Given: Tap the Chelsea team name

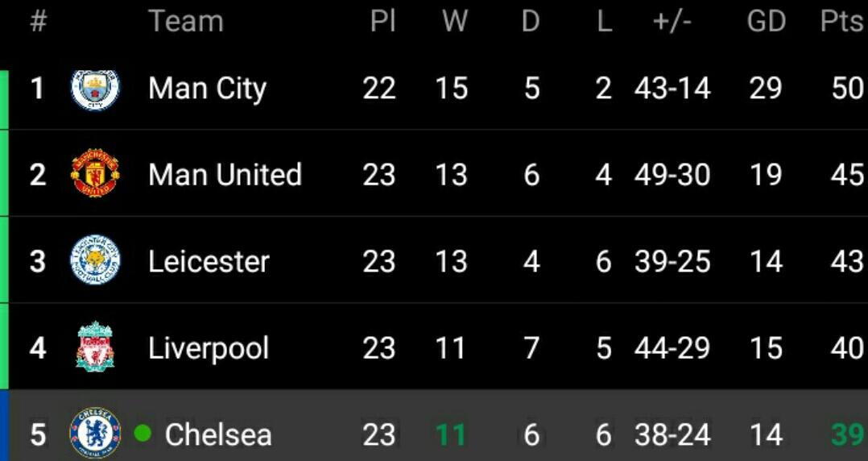Looking at the screenshot, I should tap(217, 434).
